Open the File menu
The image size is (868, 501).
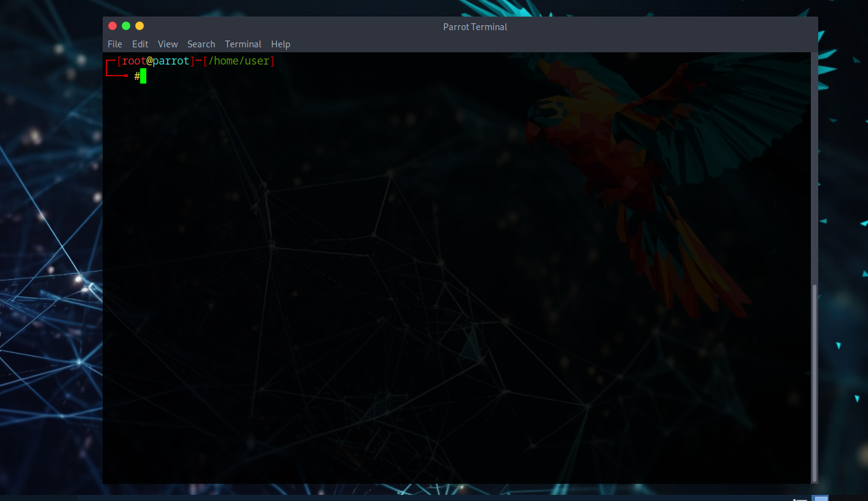(114, 44)
